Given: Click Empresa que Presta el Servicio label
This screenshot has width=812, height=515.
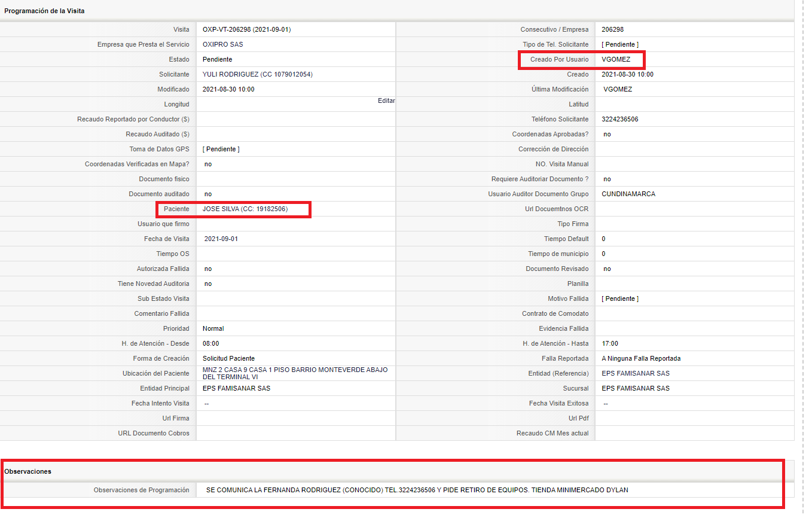Looking at the screenshot, I should pos(144,44).
